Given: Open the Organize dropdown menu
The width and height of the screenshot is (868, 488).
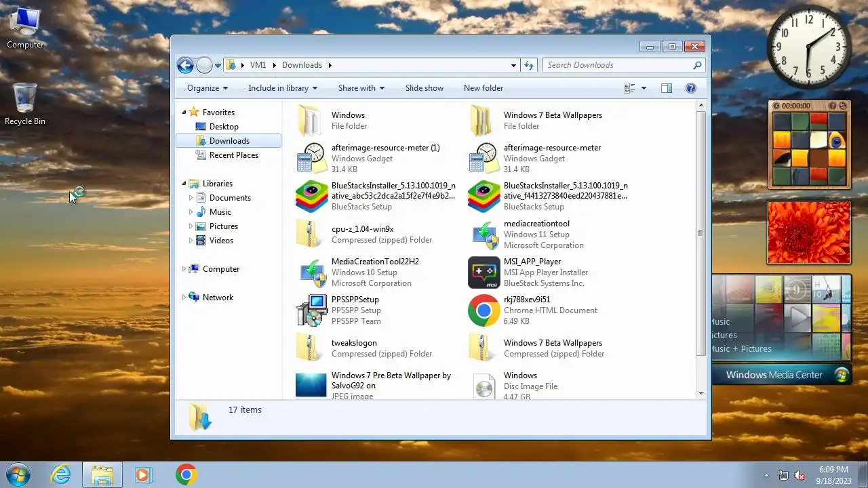Looking at the screenshot, I should [208, 88].
